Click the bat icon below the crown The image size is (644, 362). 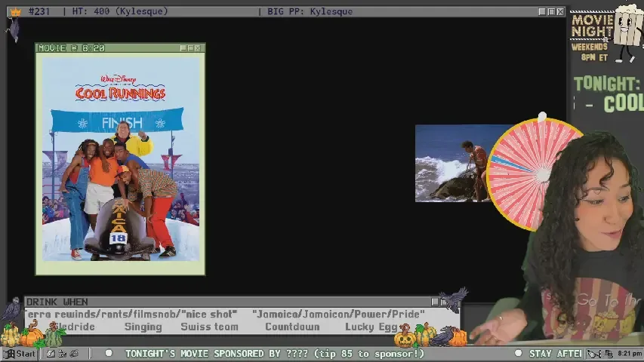point(13,30)
